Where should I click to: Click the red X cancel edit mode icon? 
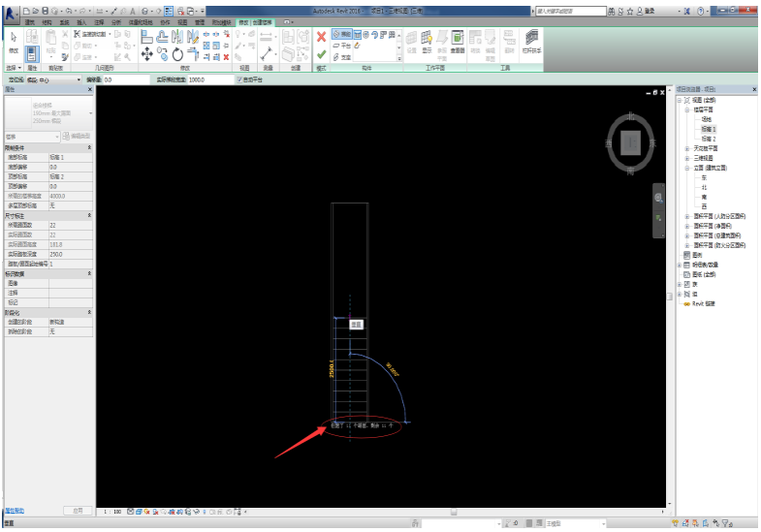point(321,36)
